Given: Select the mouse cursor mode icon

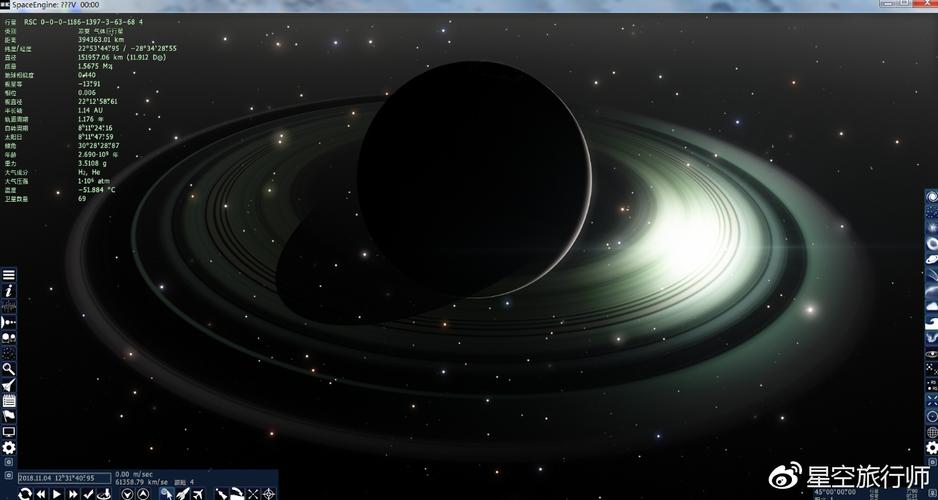Looking at the screenshot, I should pyautogui.click(x=166, y=494).
